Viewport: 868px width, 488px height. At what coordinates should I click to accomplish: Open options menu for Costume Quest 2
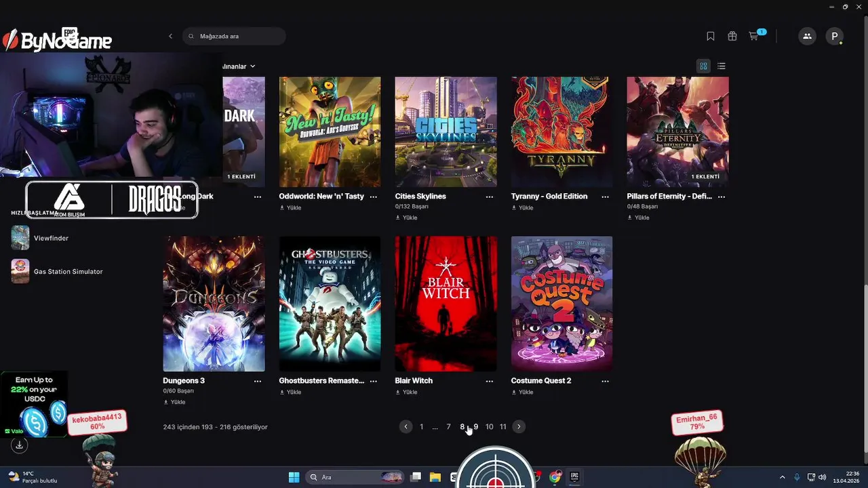tap(605, 381)
